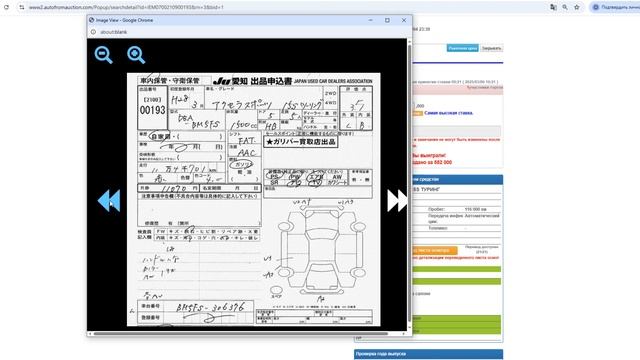640x360 pixels.
Task: Go to next image with right double arrow
Action: pos(397,200)
